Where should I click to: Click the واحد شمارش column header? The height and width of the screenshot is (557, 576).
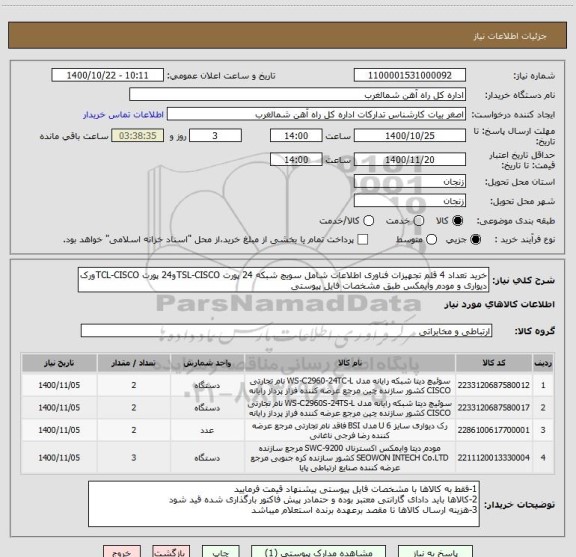pyautogui.click(x=207, y=363)
